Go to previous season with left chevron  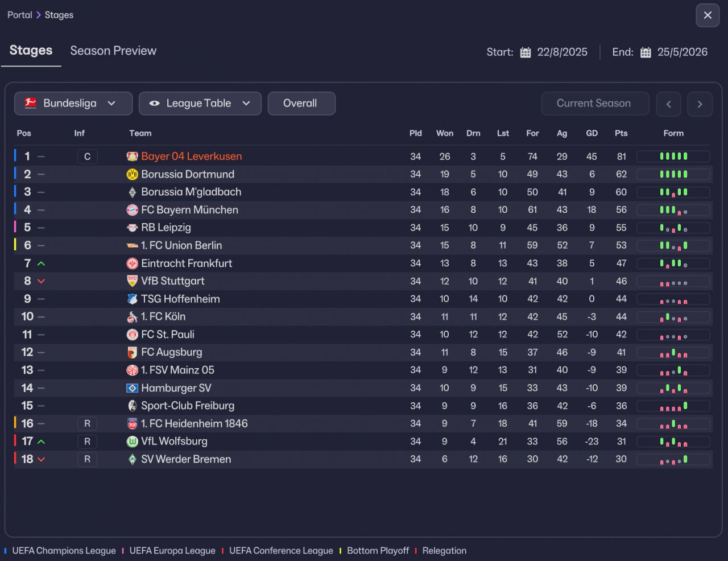point(668,104)
